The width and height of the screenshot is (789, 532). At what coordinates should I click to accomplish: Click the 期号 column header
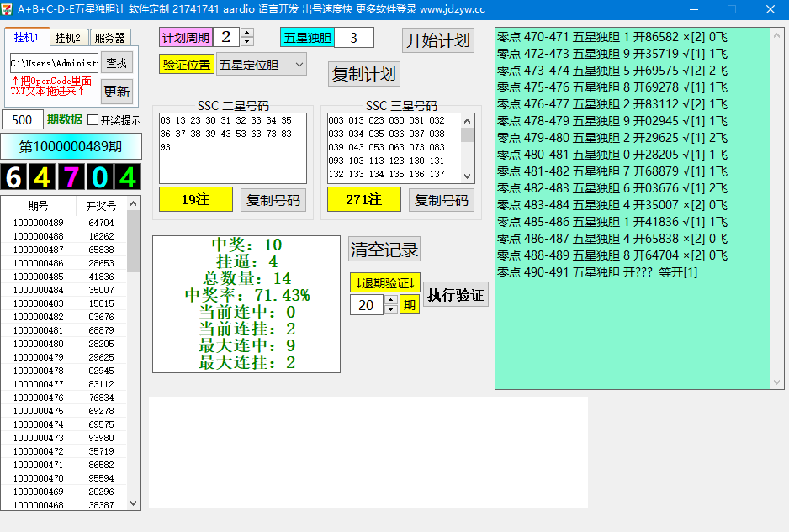(x=38, y=206)
